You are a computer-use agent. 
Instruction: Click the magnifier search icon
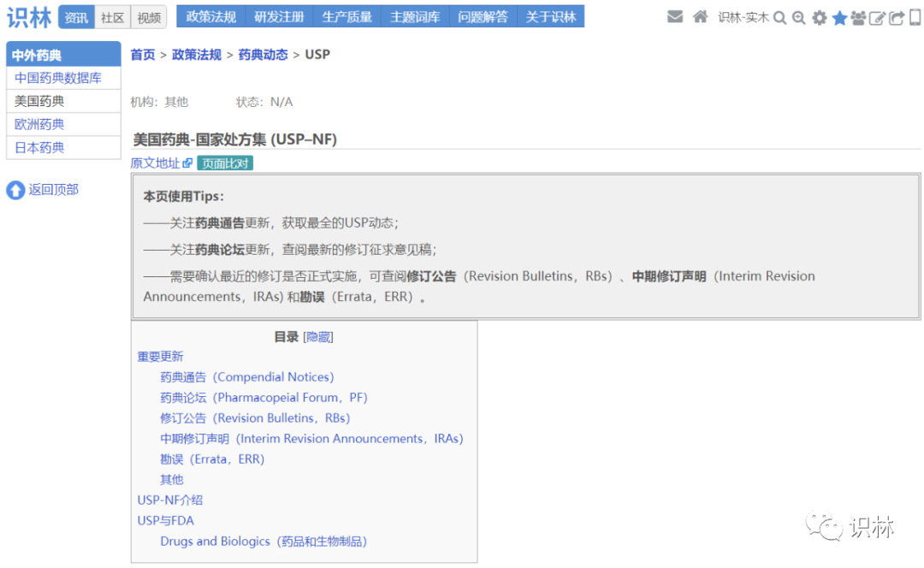click(779, 18)
